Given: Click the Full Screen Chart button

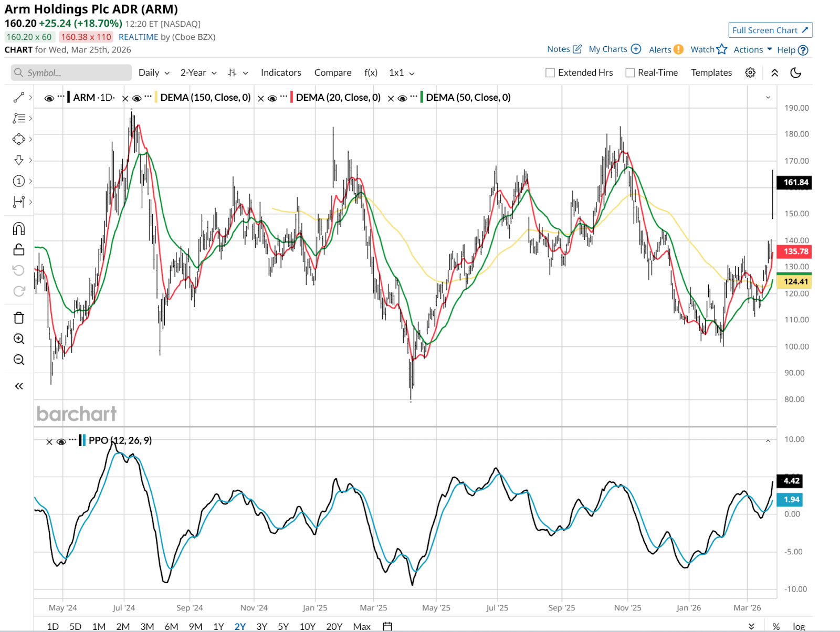Looking at the screenshot, I should [x=770, y=30].
